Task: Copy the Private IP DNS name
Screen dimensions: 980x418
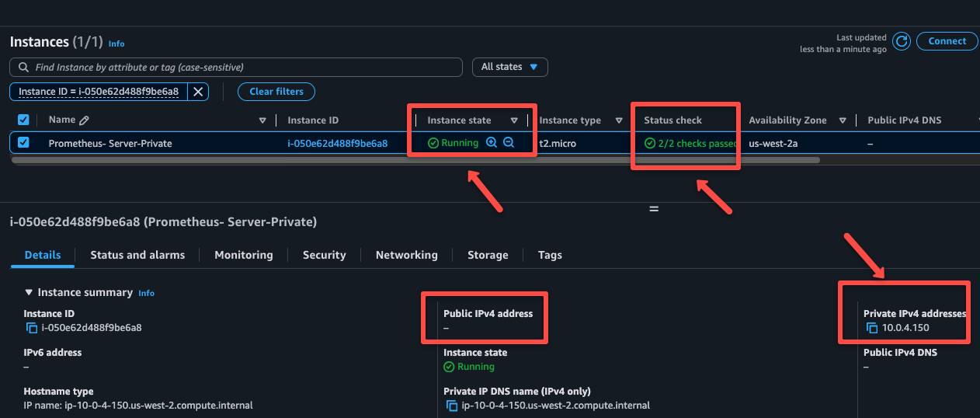Action: click(452, 406)
